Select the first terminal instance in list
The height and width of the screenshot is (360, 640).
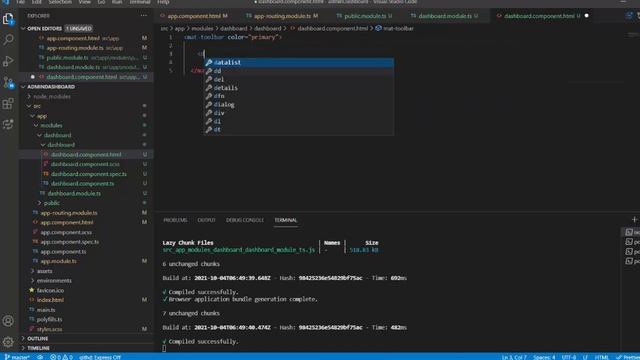pyautogui.click(x=632, y=232)
